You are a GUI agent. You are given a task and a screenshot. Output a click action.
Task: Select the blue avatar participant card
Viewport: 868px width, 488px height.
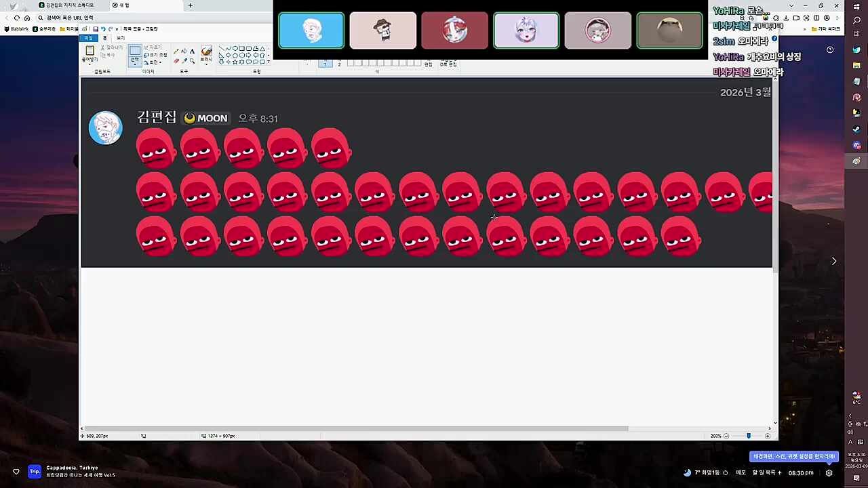(311, 30)
